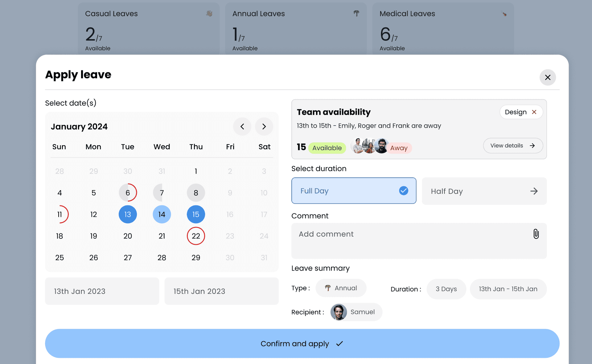Viewport: 592px width, 364px height.
Task: Navigate to next month using right chevron
Action: tap(264, 126)
